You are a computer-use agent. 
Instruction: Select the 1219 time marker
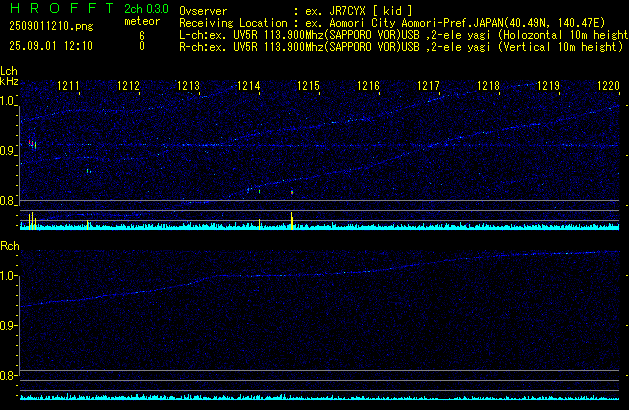coord(548,86)
